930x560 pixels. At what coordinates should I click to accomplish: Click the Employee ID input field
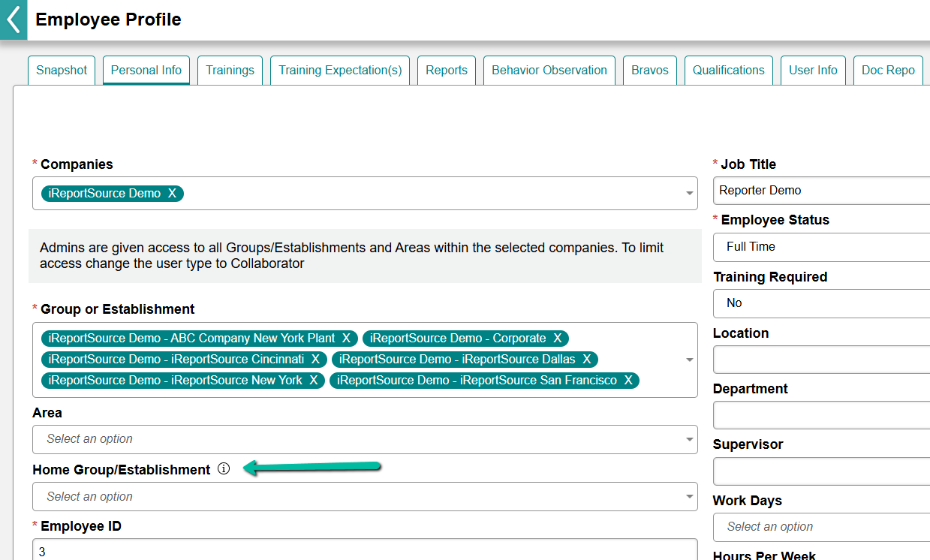[365, 549]
